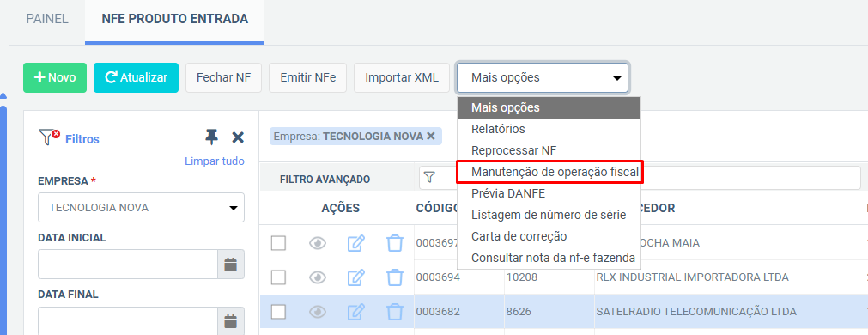Remove the Empresa TECNOLOGIA NOVA filter chip
Image resolution: width=868 pixels, height=335 pixels.
431,137
